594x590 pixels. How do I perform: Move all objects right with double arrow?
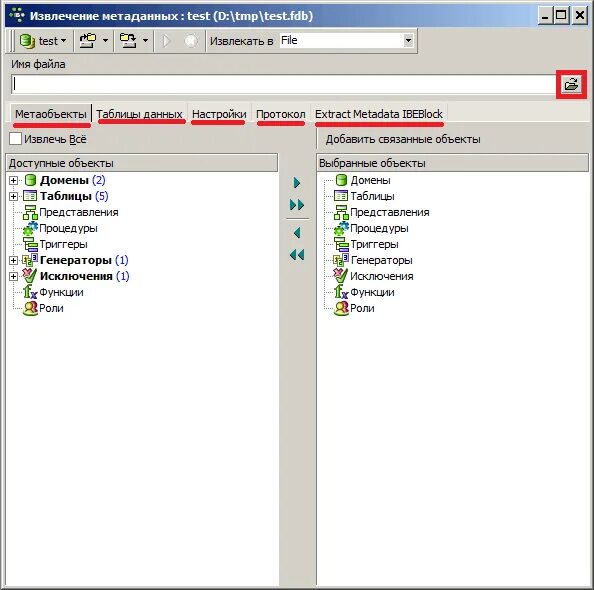(x=297, y=205)
